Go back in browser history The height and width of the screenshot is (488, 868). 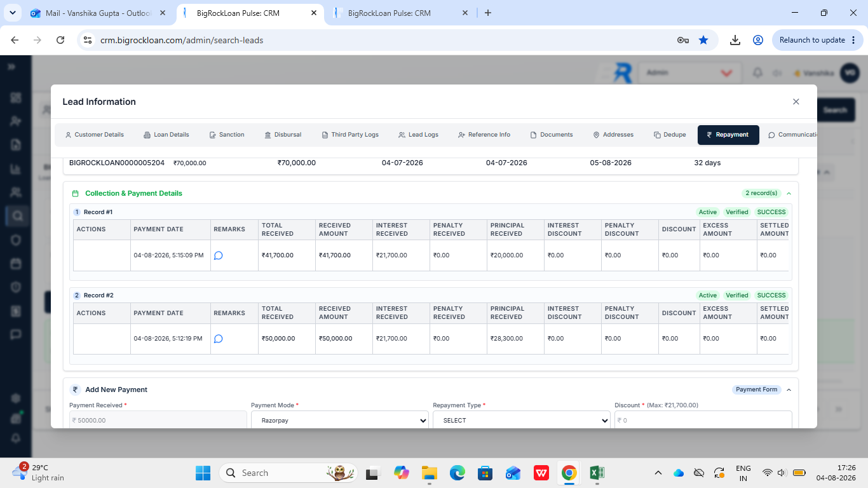pos(15,40)
